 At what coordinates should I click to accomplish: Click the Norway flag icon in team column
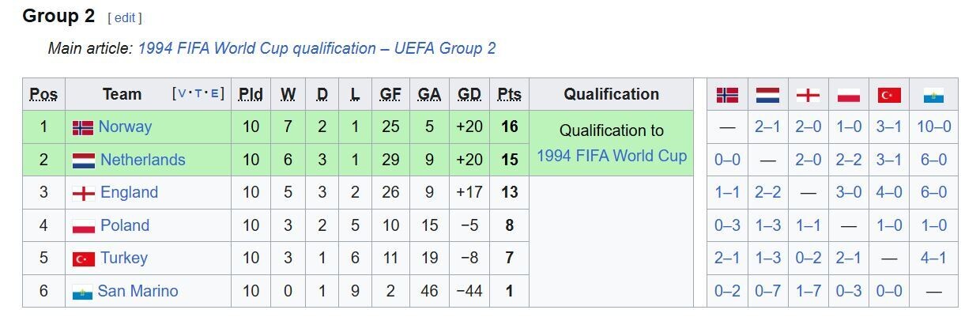83,127
